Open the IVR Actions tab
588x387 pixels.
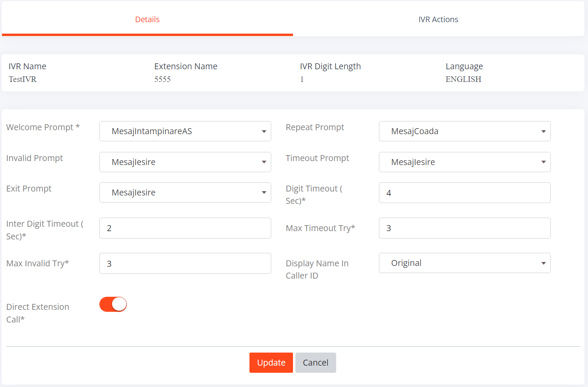(x=438, y=19)
